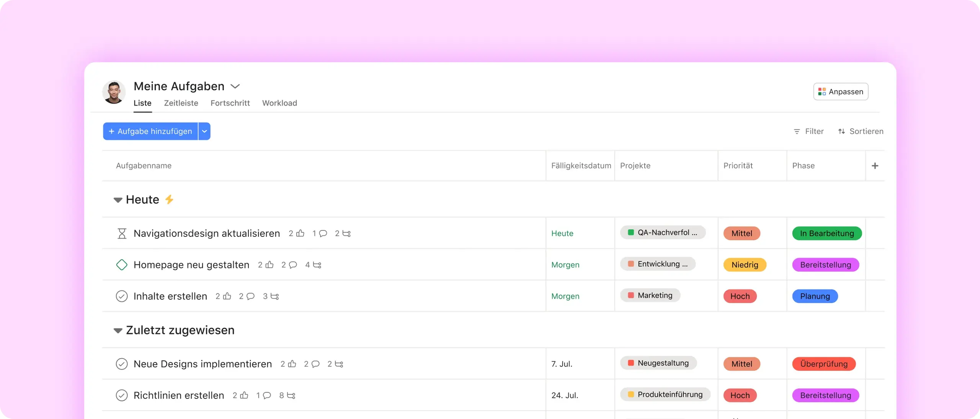Click the subtasks icon on Richtlinien erstellen

click(291, 395)
